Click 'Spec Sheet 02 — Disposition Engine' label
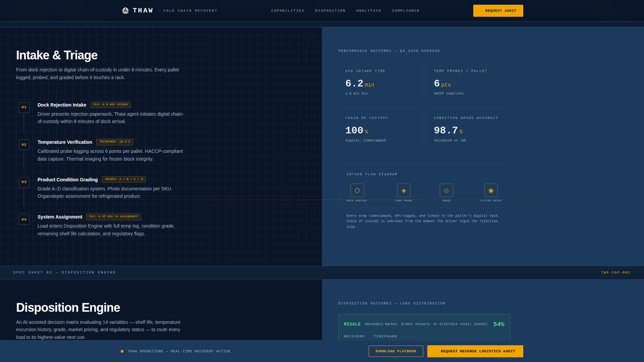Image resolution: width=644 pixels, height=362 pixels. pos(64,273)
